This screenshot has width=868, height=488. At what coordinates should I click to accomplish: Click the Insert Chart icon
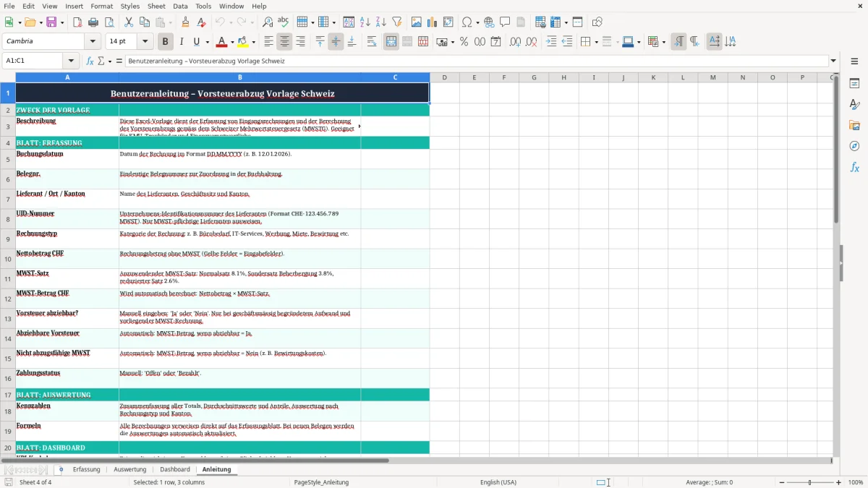(433, 22)
